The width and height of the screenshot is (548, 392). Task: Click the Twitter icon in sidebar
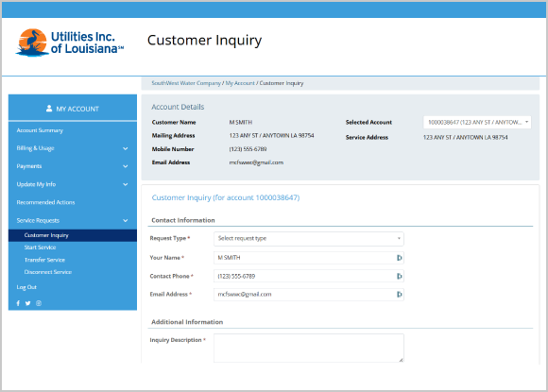pyautogui.click(x=28, y=303)
